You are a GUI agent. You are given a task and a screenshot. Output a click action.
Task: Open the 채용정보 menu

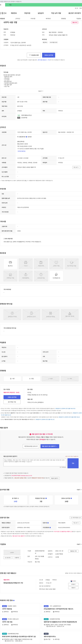[14, 13]
